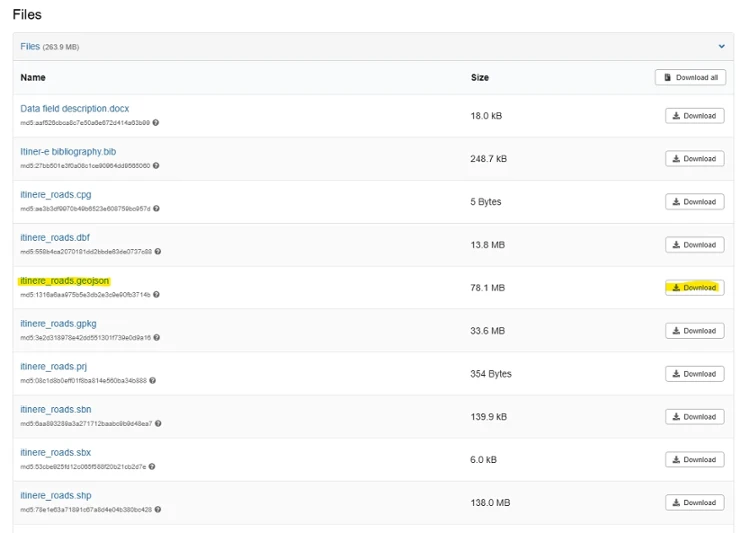Viewport: 750px width, 533px height.
Task: Click help icon beside itinere_roads.gpkg checksum
Action: [x=156, y=338]
